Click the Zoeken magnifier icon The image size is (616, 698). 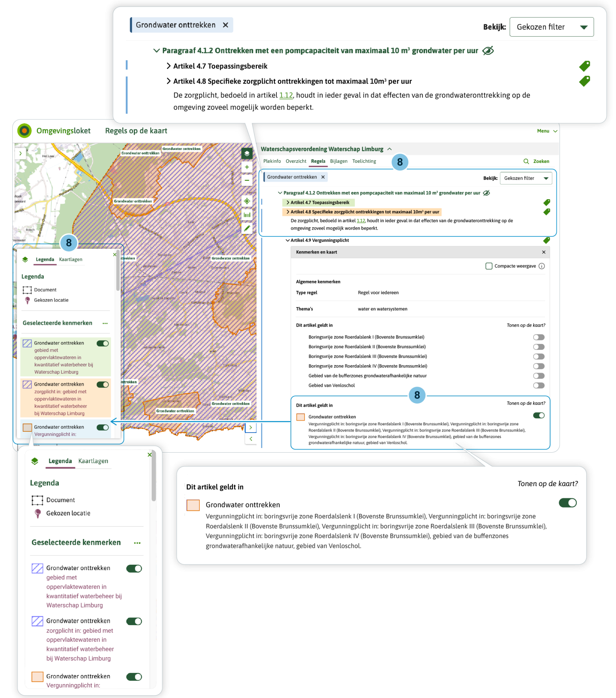click(x=526, y=161)
